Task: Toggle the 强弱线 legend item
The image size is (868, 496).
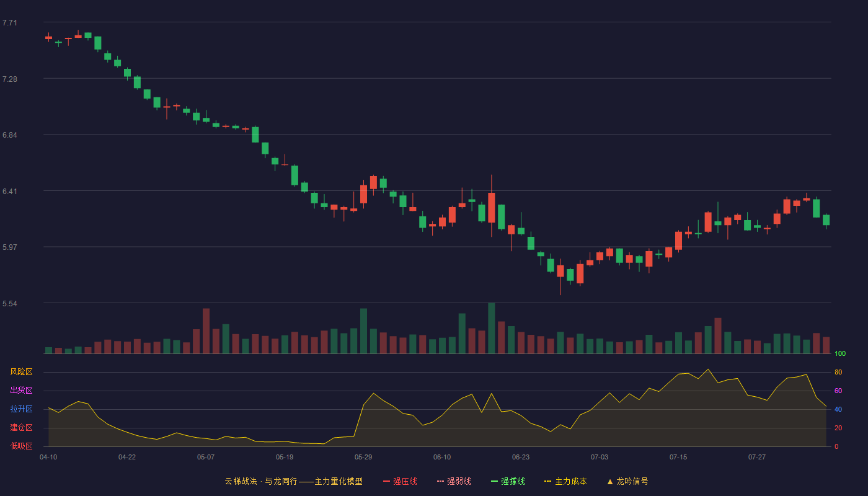Action: [x=454, y=481]
